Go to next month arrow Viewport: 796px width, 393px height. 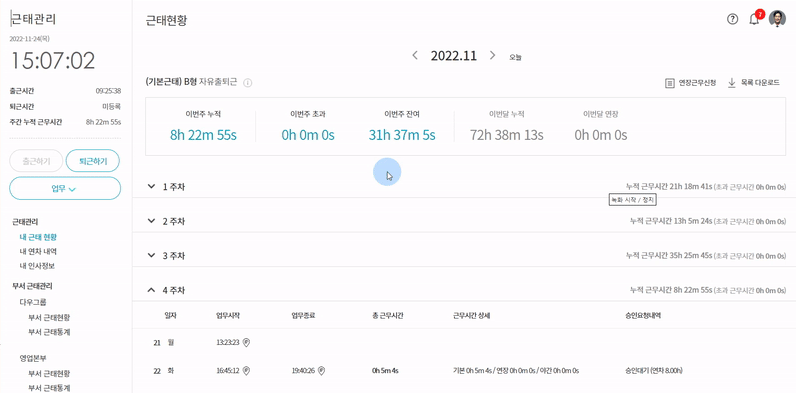coord(492,55)
